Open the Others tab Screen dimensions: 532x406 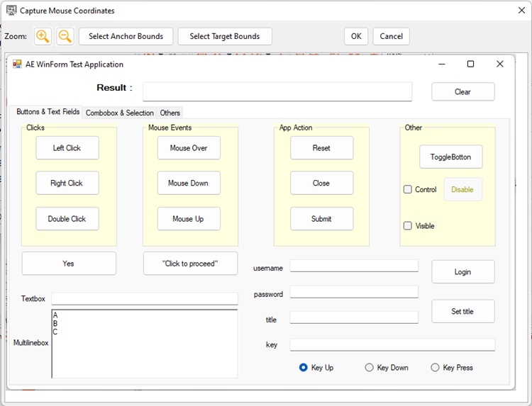point(170,113)
